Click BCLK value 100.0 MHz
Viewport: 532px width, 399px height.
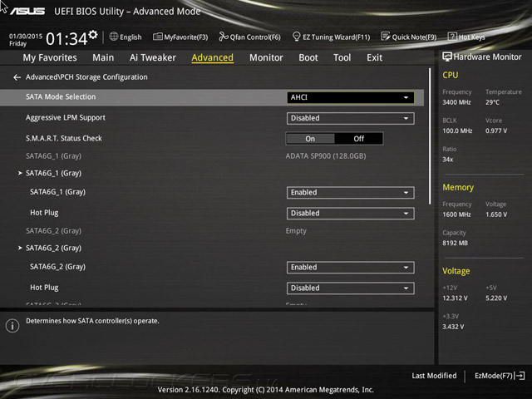tap(457, 131)
